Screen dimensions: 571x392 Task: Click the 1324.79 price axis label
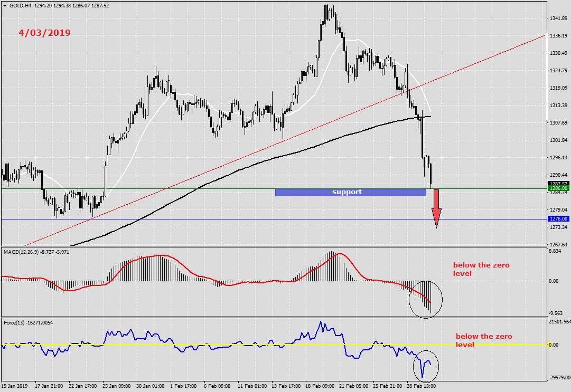[x=559, y=71]
